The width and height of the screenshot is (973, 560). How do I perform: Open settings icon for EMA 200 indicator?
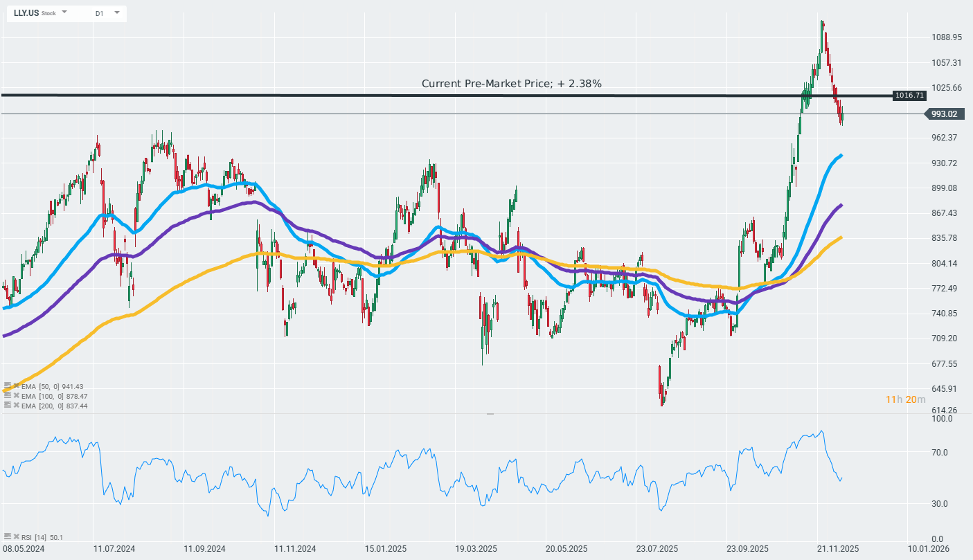point(7,406)
